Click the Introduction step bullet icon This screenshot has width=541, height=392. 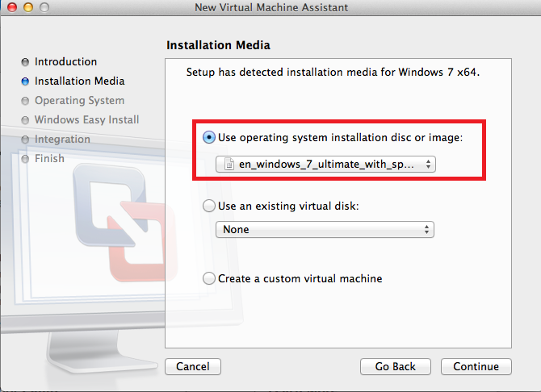(x=26, y=62)
